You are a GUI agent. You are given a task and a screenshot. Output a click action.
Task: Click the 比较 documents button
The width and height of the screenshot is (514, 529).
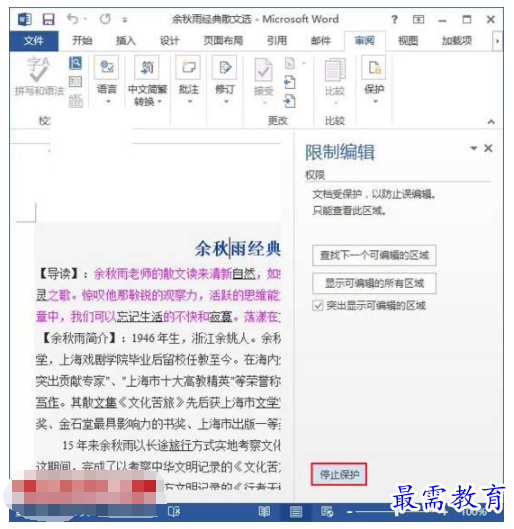click(335, 81)
